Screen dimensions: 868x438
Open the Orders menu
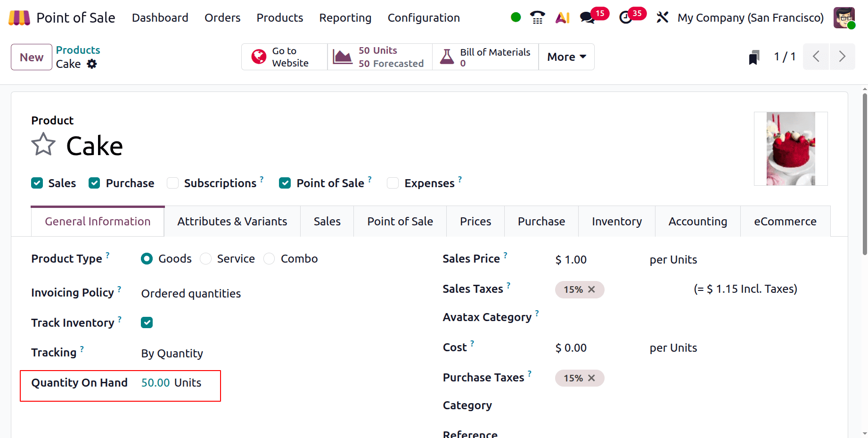(x=222, y=18)
